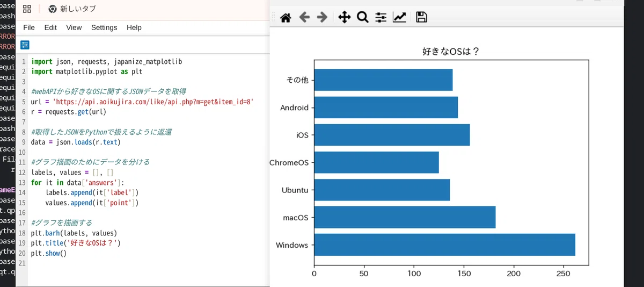Viewport: 644px width, 287px height.
Task: Open the Help menu
Action: coord(134,27)
